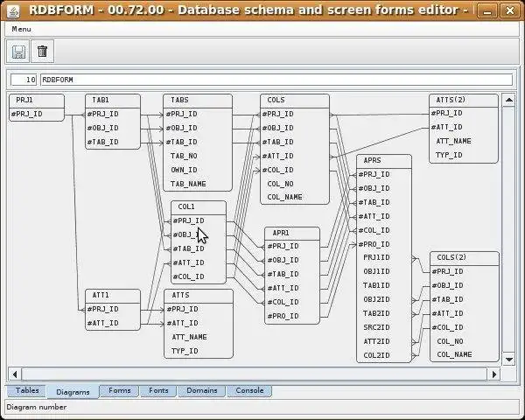Switch to the Tables tab

click(27, 390)
